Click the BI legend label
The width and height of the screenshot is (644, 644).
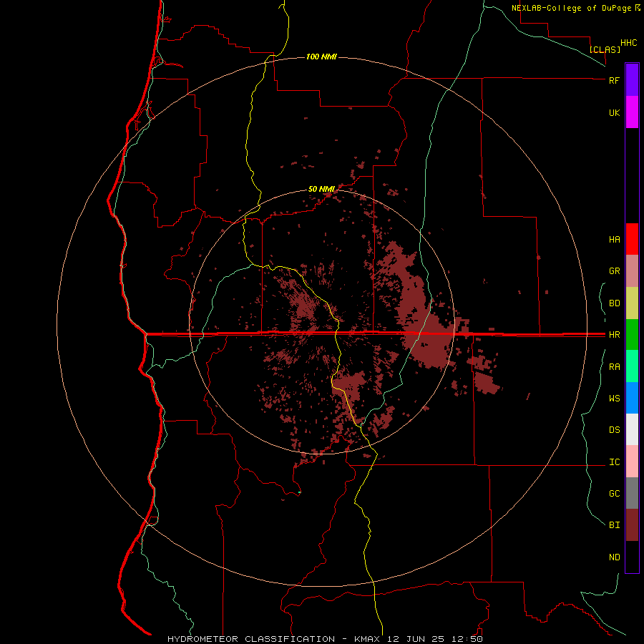[x=614, y=525]
